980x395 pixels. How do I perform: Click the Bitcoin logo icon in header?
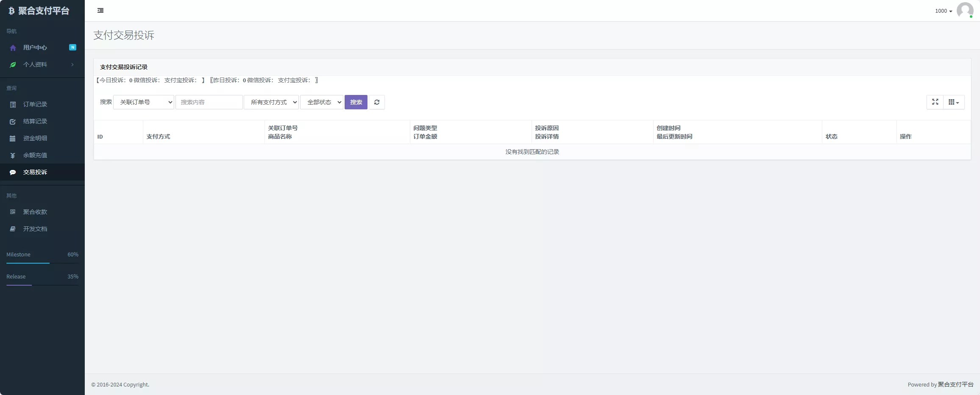pyautogui.click(x=11, y=11)
